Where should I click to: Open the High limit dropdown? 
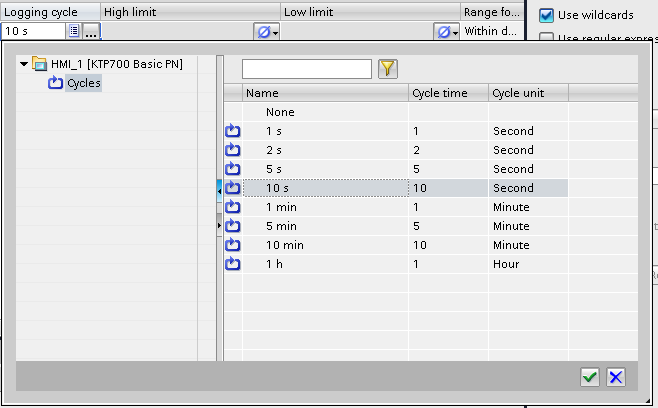coord(267,32)
